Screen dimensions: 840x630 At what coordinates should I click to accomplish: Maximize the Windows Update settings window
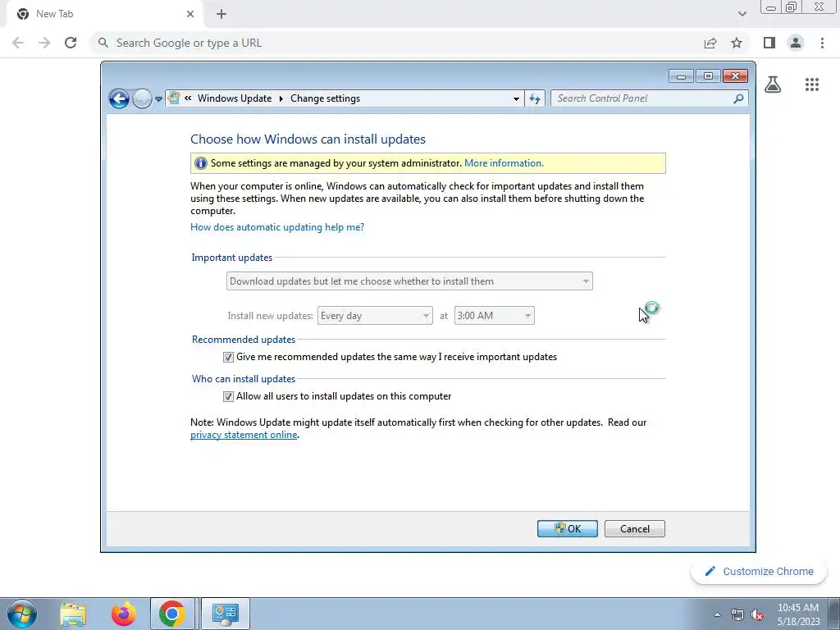click(708, 76)
